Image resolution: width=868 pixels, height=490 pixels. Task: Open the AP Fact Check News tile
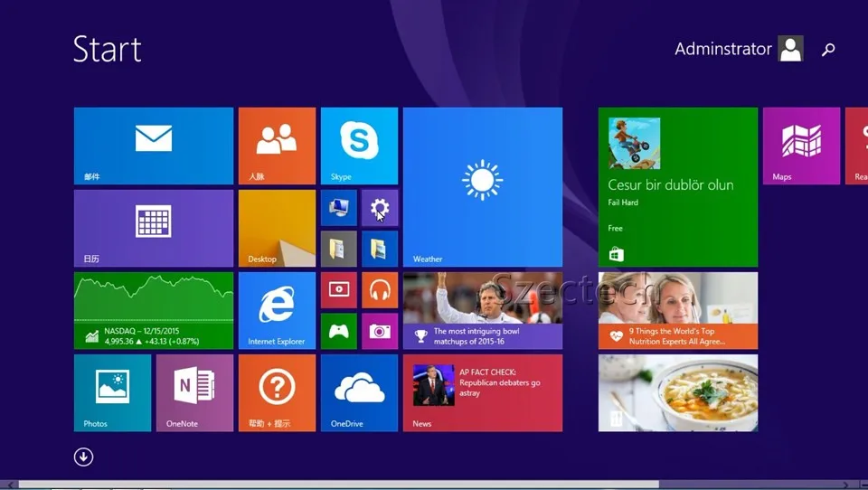pyautogui.click(x=483, y=393)
